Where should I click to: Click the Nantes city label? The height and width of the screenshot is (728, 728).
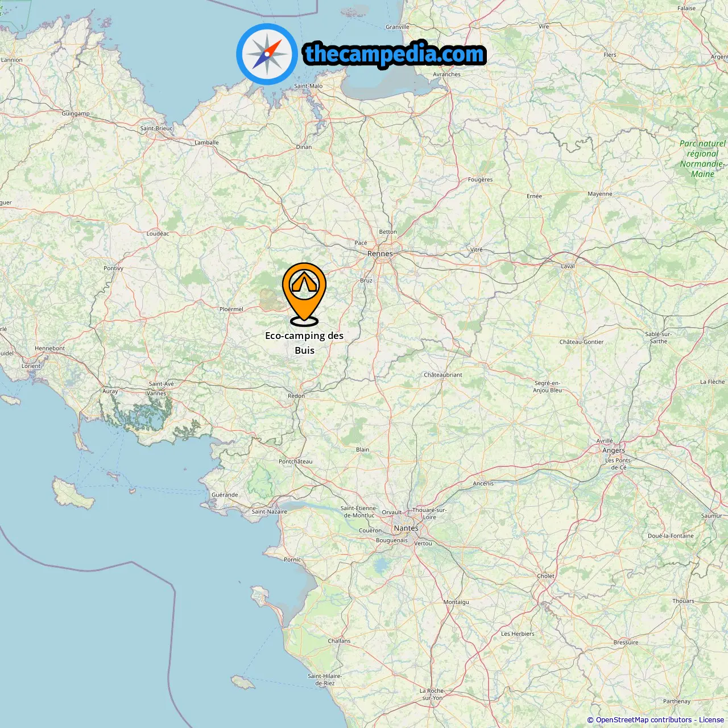coord(406,528)
